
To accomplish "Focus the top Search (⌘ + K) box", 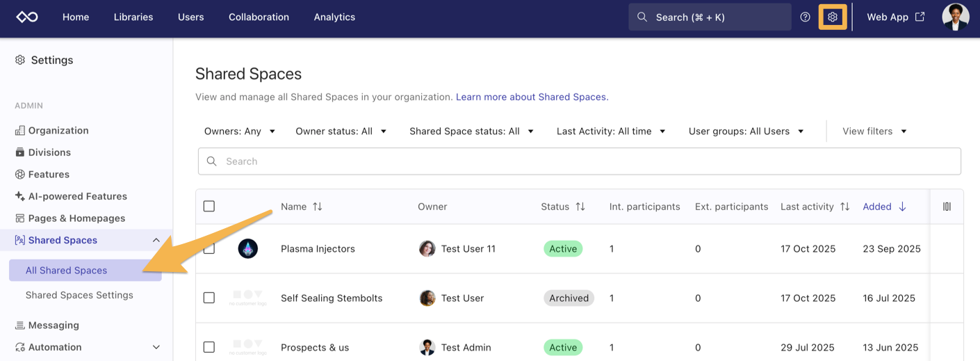I will point(710,17).
